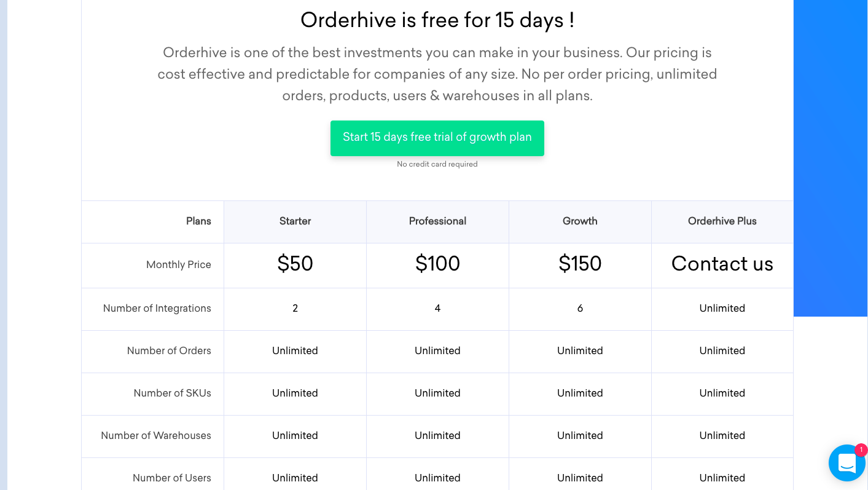Select 'Contact us' for Orderhive Plus
868x490 pixels.
722,264
